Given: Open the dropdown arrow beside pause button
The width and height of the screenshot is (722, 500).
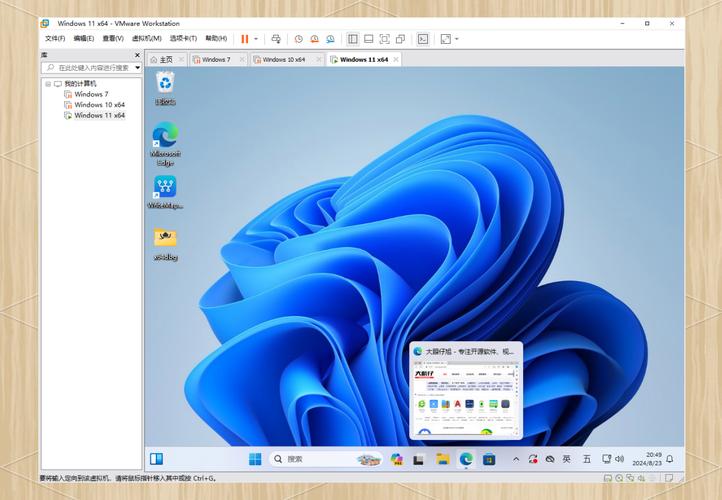Looking at the screenshot, I should (256, 39).
